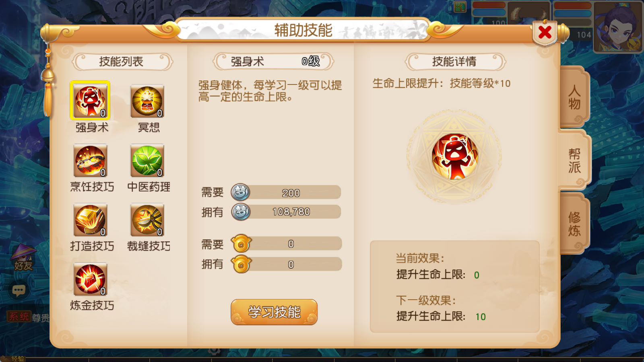Pick the 打造技巧 forging icon
This screenshot has width=644, height=362.
(x=90, y=220)
